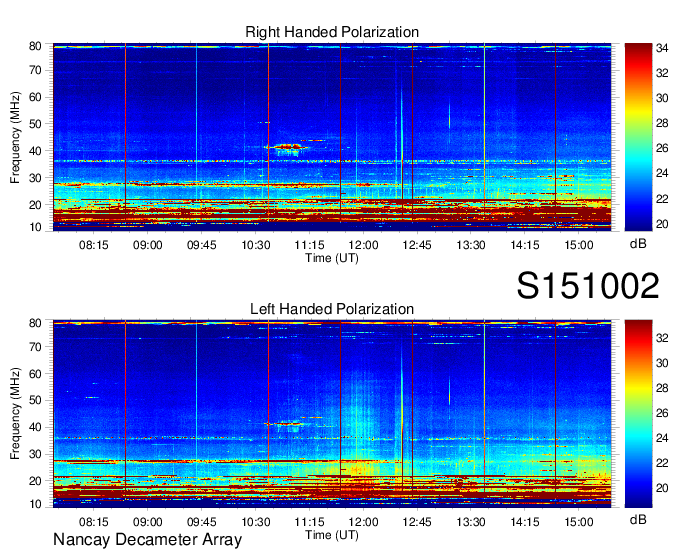The image size is (680, 552).
Task: Click the "40" frequency tick on Right Handed plot
Action: [x=35, y=151]
